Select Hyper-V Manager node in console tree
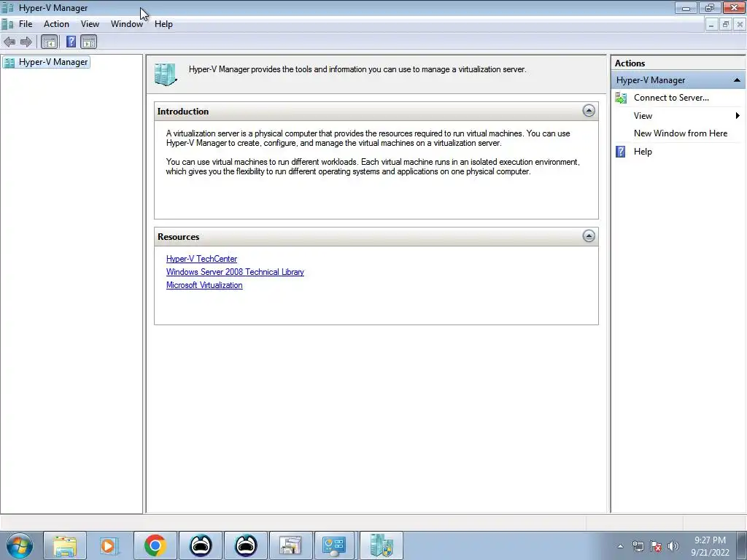This screenshot has width=747, height=560. (x=53, y=62)
